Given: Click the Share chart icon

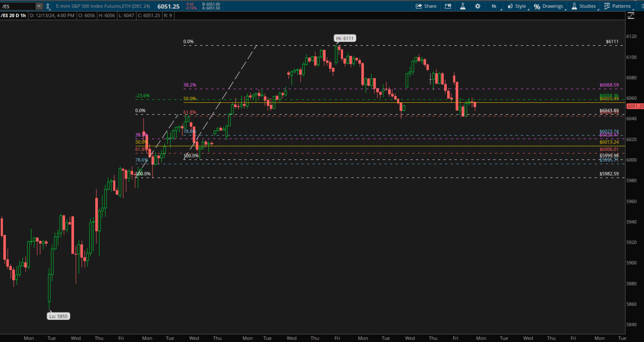Looking at the screenshot, I should point(419,6).
